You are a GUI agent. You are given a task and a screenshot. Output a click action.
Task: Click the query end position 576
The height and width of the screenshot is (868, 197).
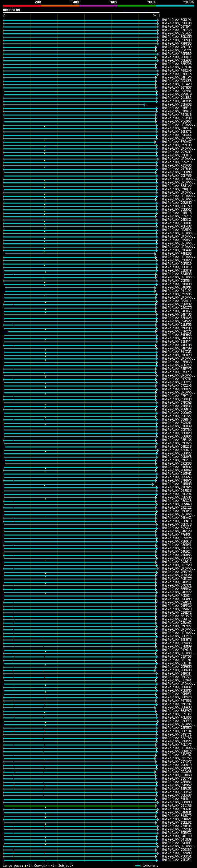[x=155, y=15]
